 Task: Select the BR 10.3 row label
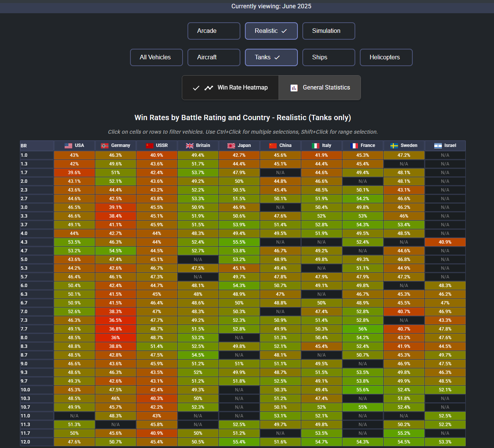click(37, 399)
